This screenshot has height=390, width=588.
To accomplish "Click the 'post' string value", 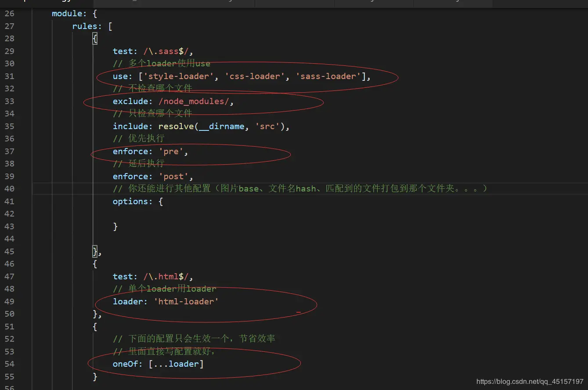I will click(x=173, y=177).
